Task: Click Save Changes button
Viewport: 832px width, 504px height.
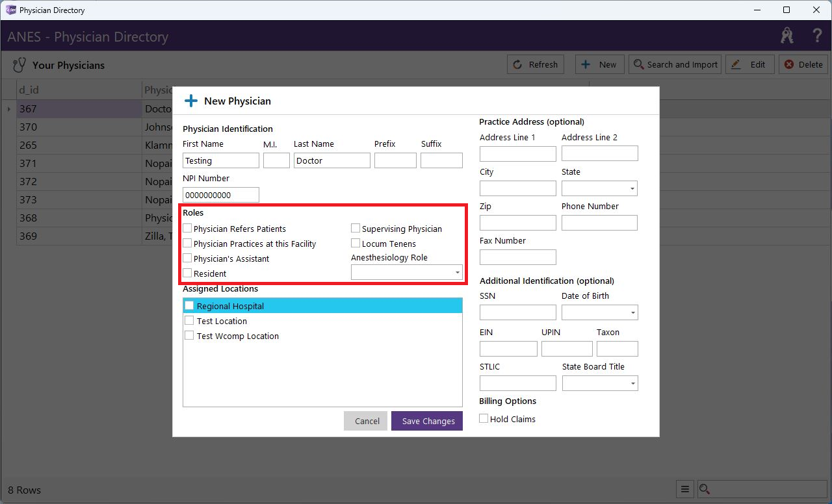Action: tap(428, 421)
